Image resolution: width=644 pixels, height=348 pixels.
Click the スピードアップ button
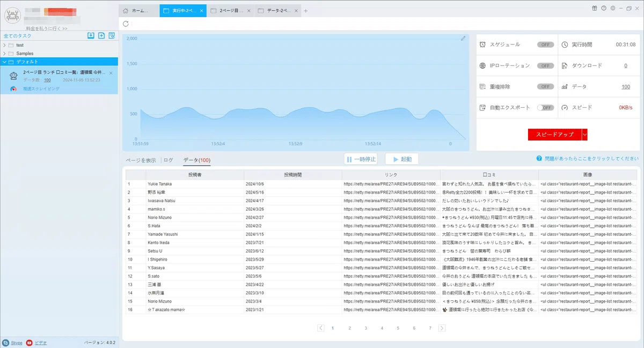(x=554, y=135)
